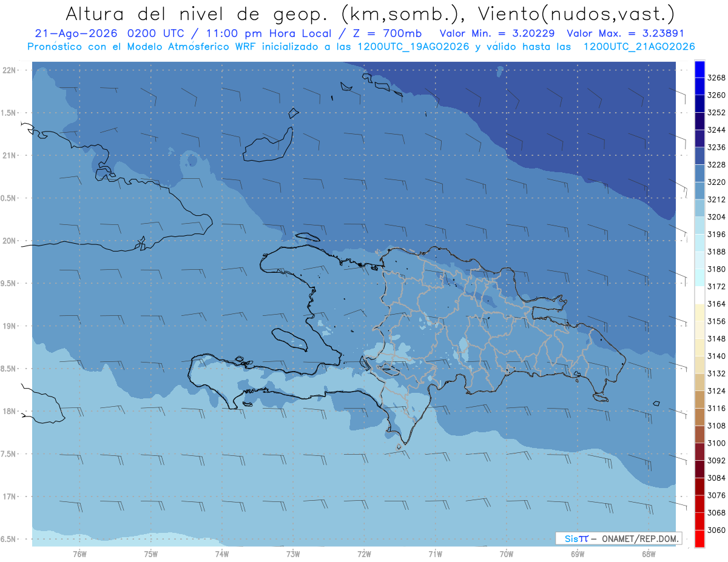
Task: Click the 19N latitude axis label
Action: tap(9, 326)
